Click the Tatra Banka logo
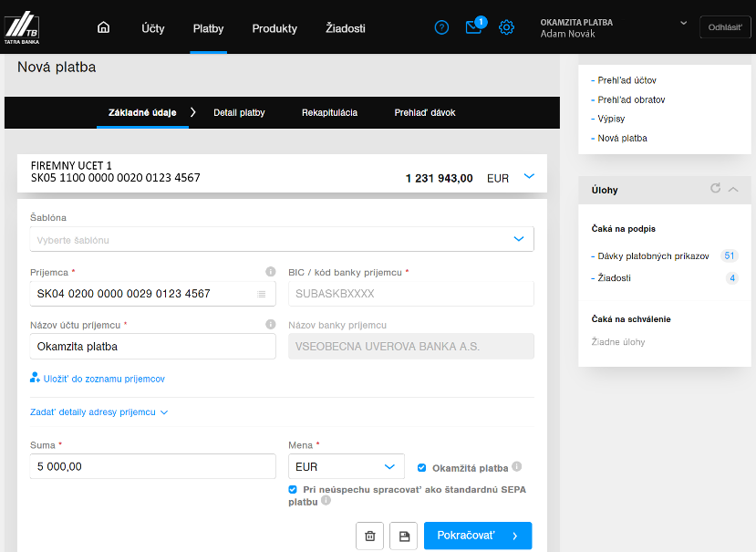Image resolution: width=756 pixels, height=552 pixels. (22, 27)
